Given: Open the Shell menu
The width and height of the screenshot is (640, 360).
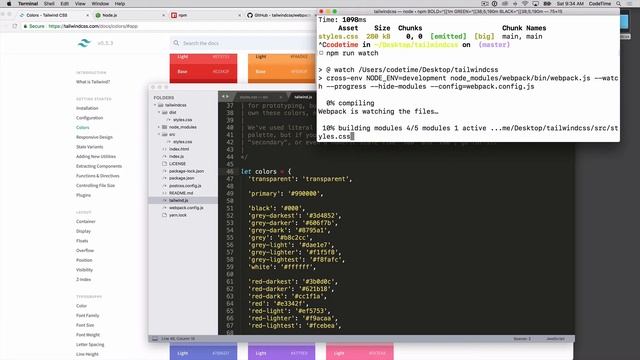Looking at the screenshot, I should point(49,4).
